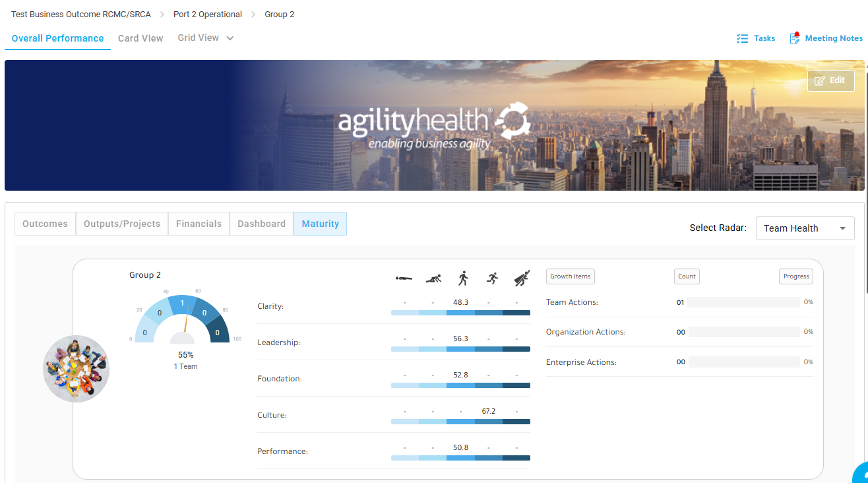
Task: Click the AgilityHealth logo in banner
Action: pos(434,125)
